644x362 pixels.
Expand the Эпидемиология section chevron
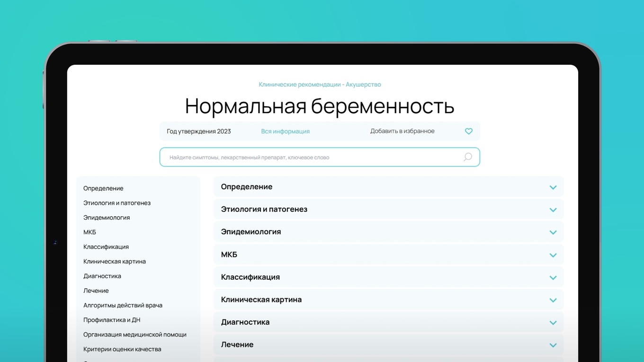(553, 232)
